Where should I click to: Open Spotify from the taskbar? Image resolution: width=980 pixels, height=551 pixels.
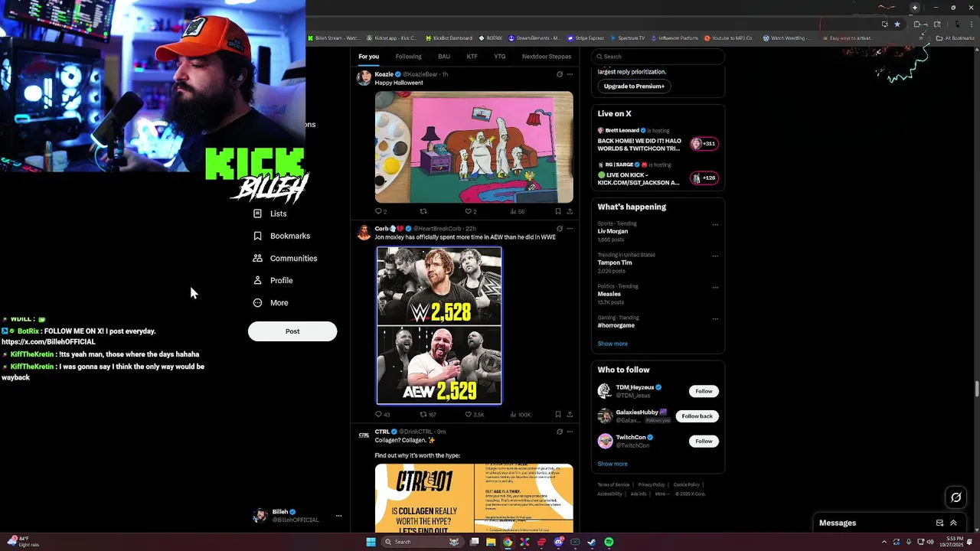(x=609, y=542)
